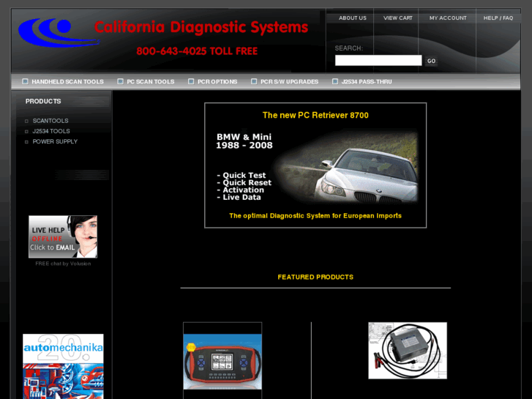Image resolution: width=532 pixels, height=399 pixels.
Task: Click the square icon beside PCR Options
Action: [x=191, y=81]
